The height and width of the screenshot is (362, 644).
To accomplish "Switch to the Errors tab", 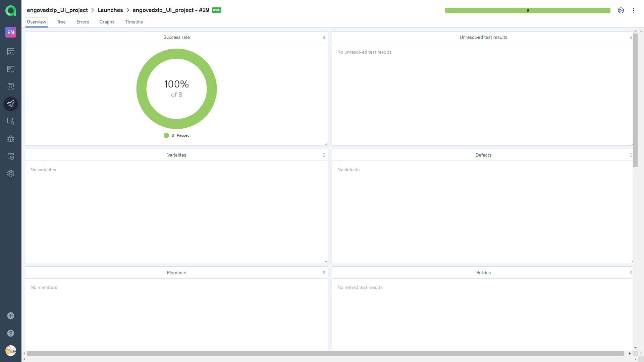I will pos(83,22).
